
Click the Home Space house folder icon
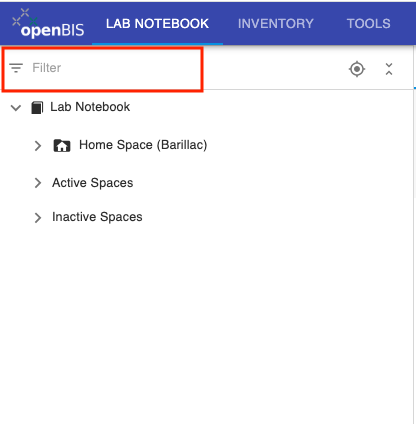pos(62,146)
